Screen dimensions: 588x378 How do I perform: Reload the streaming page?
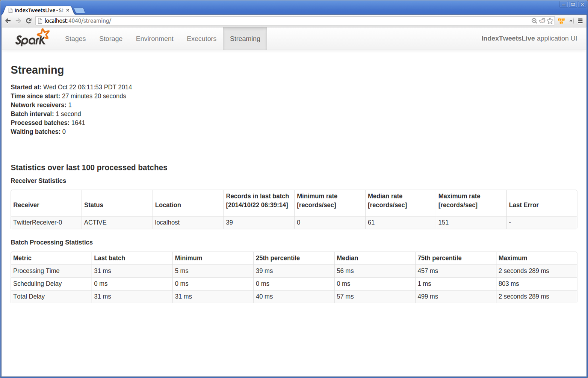coord(29,21)
